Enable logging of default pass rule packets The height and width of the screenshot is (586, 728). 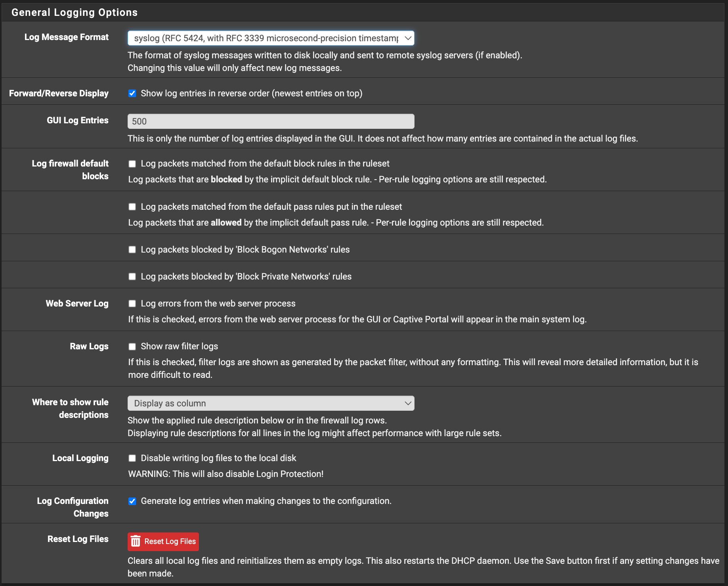tap(132, 207)
